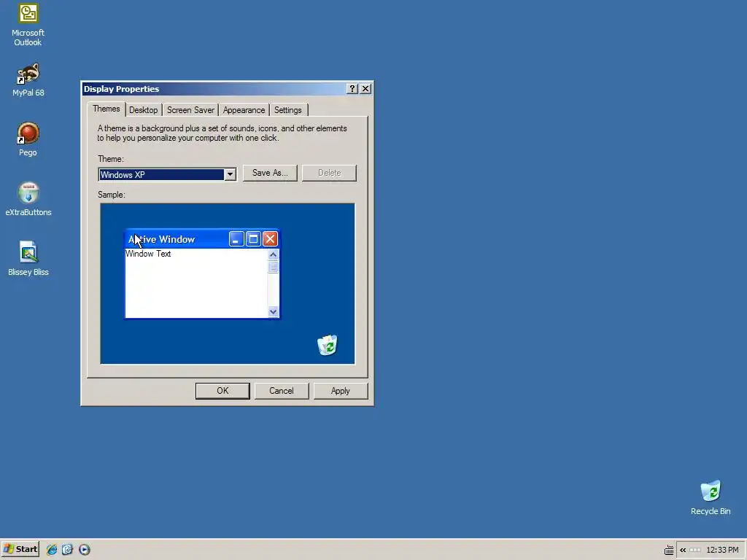Close the Display Properties dialog
Image resolution: width=747 pixels, height=560 pixels.
[365, 88]
